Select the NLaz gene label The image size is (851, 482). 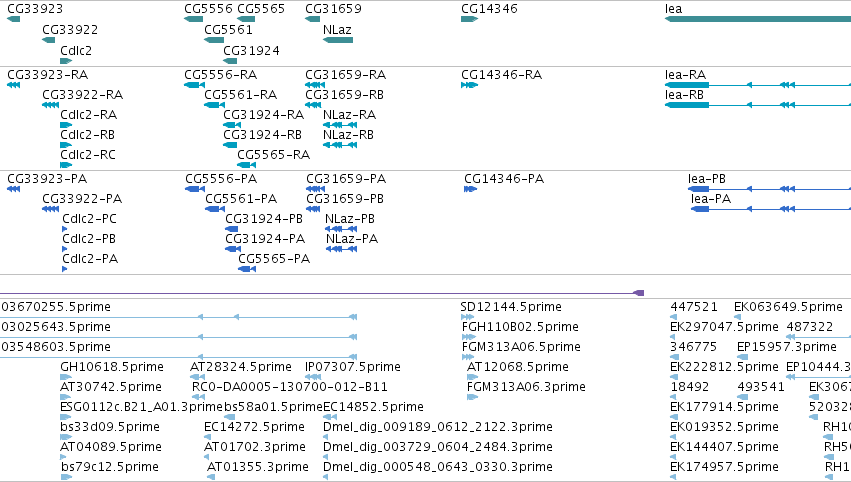pyautogui.click(x=337, y=30)
